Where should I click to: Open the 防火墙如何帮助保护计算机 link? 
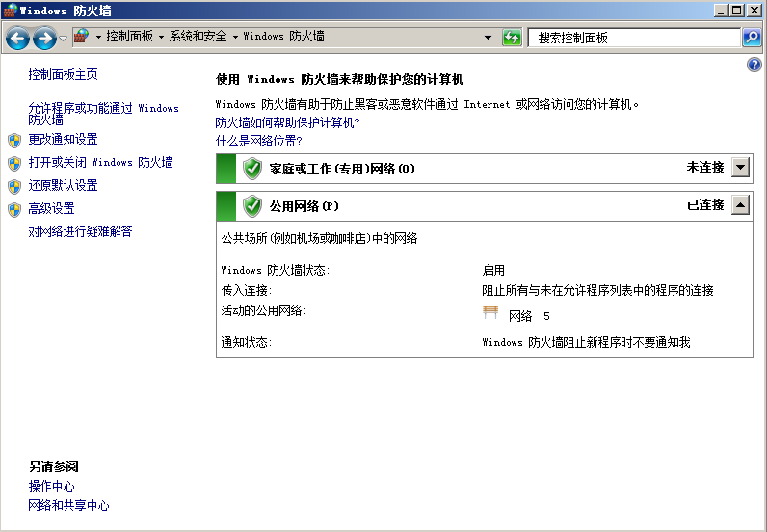pos(287,123)
